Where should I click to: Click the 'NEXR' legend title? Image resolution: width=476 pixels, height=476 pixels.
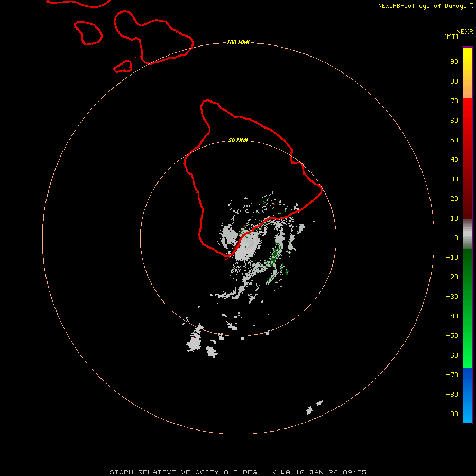[x=464, y=32]
